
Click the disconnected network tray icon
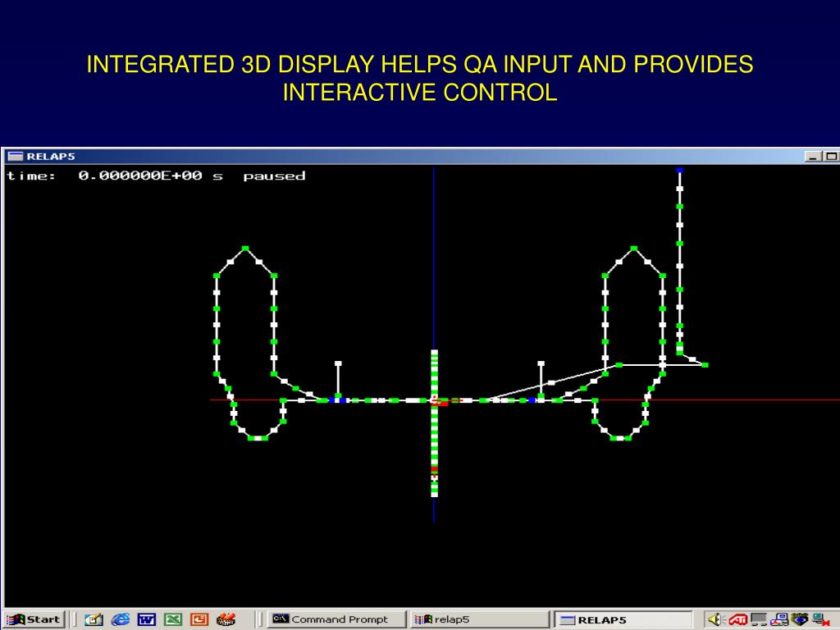point(820,619)
